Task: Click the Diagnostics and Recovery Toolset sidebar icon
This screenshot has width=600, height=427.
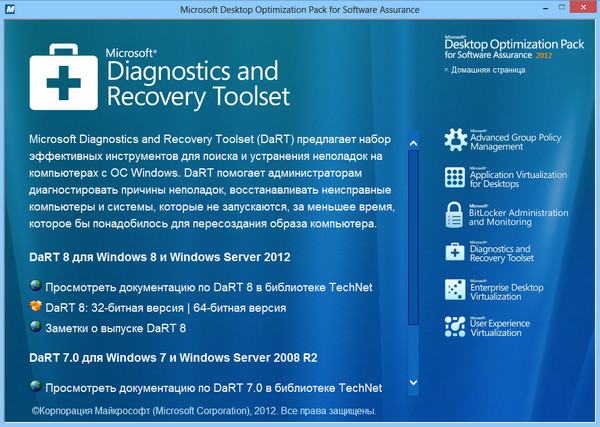Action: (x=452, y=252)
